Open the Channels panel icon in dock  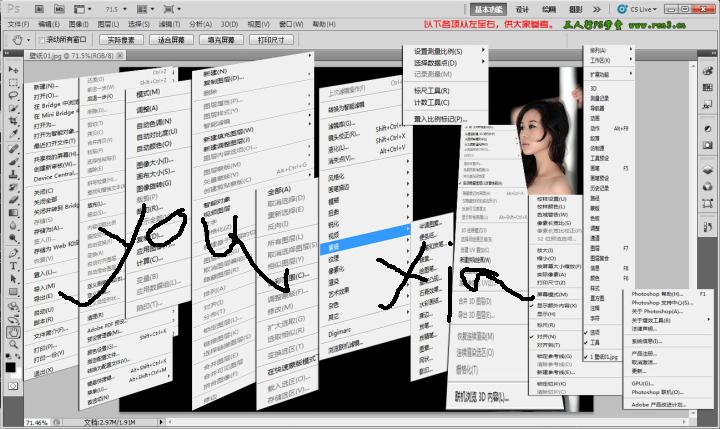point(707,186)
